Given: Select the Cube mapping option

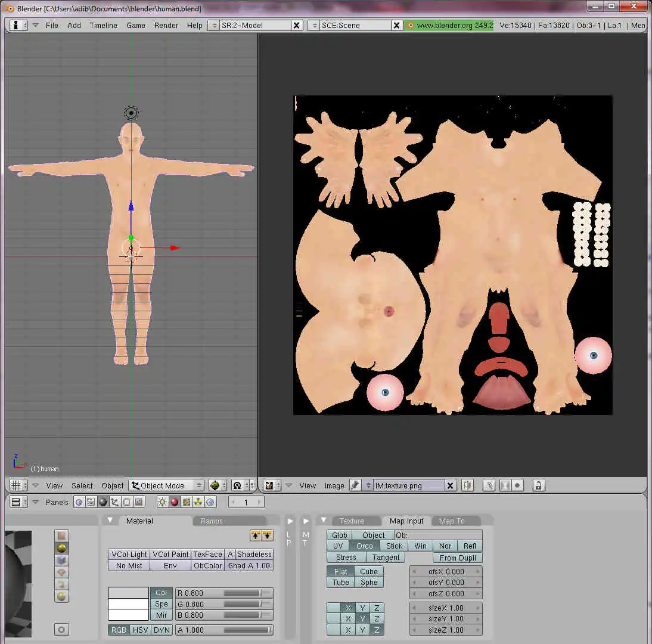Looking at the screenshot, I should pyautogui.click(x=368, y=571).
